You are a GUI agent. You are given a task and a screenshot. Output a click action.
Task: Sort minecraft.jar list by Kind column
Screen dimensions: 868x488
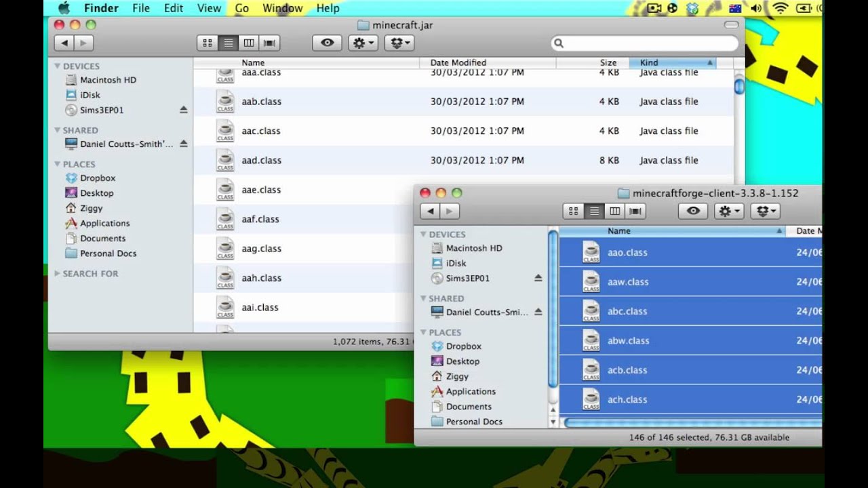click(x=673, y=62)
